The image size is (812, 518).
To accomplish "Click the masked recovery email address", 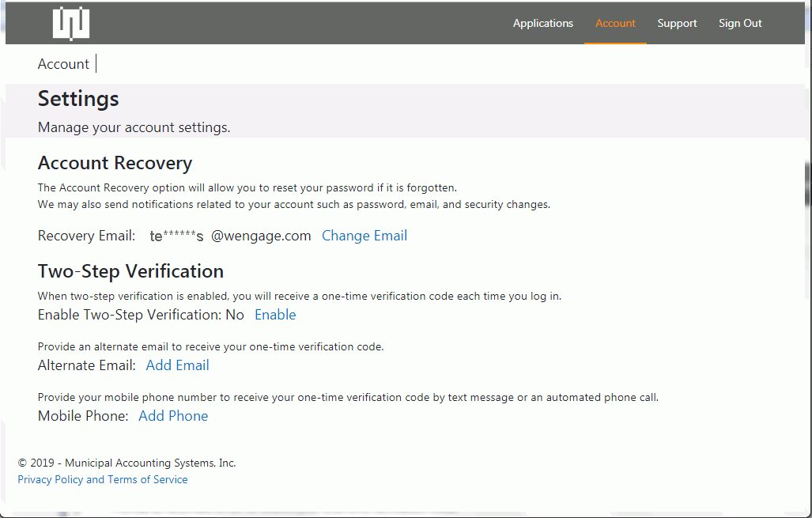I will pos(230,236).
